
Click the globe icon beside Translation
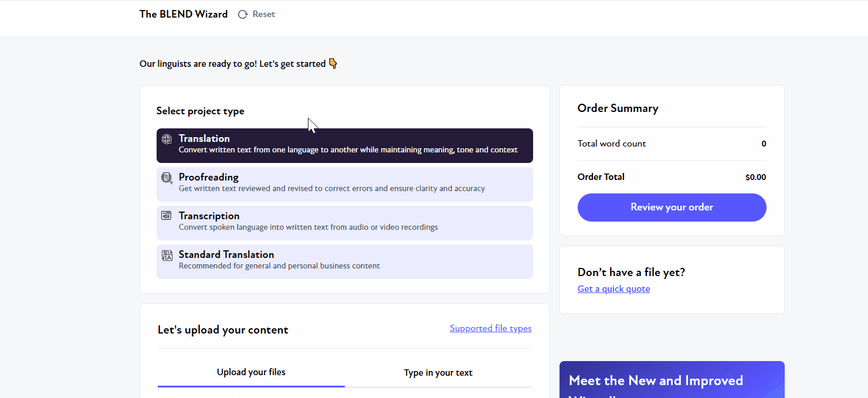coord(167,139)
